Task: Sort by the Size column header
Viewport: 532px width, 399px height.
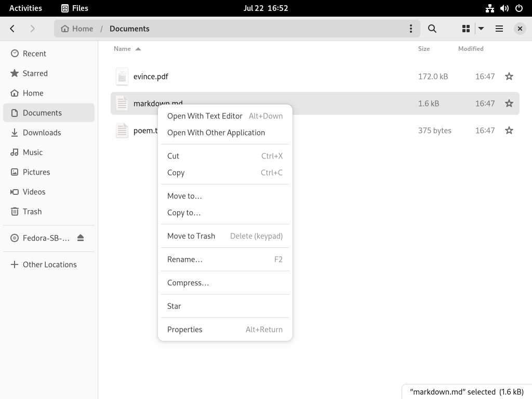Action: pyautogui.click(x=424, y=49)
